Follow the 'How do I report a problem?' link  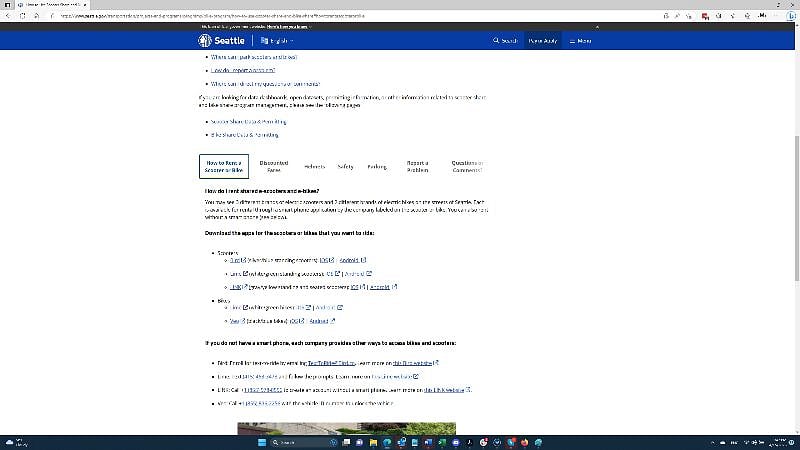(x=243, y=70)
